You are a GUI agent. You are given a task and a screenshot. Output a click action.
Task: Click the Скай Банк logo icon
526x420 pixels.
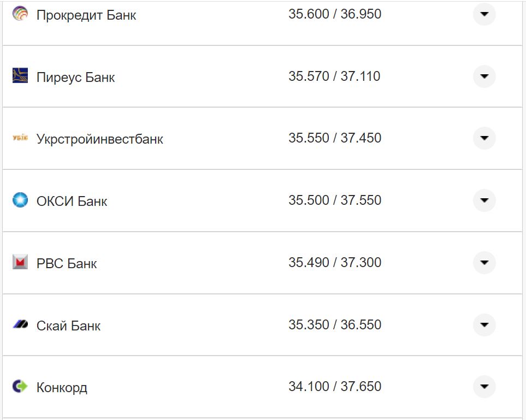click(x=20, y=324)
